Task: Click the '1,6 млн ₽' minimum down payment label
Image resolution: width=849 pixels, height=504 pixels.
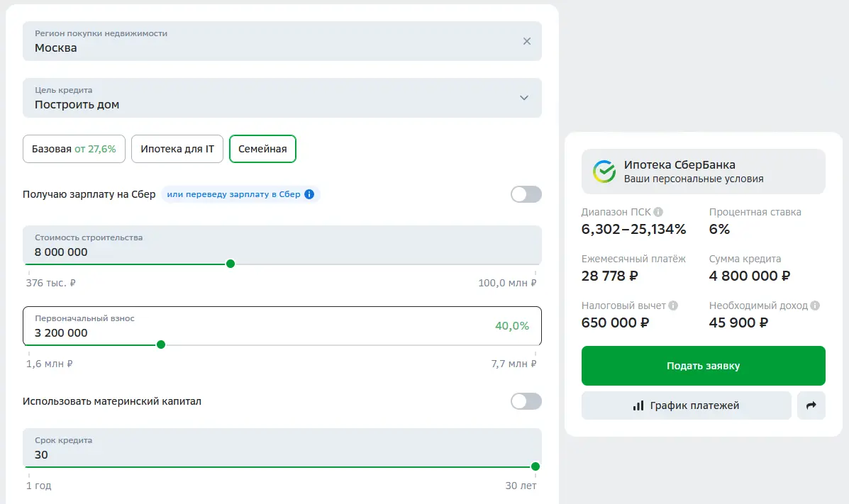Action: (x=49, y=364)
